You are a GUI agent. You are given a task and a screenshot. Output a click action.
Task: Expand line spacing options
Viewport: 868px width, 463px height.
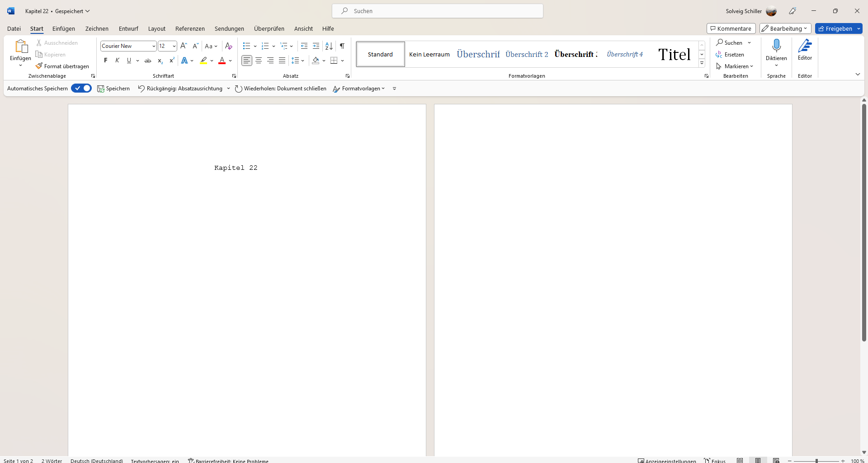tap(302, 61)
